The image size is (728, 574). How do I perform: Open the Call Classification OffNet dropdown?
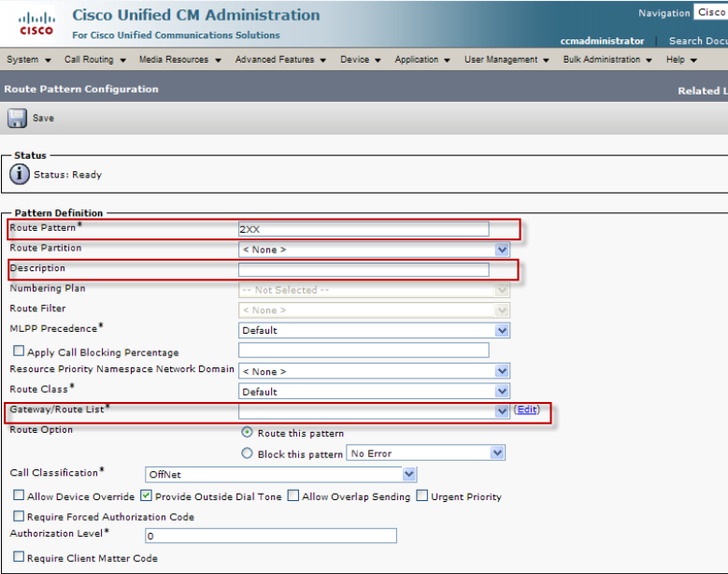281,474
